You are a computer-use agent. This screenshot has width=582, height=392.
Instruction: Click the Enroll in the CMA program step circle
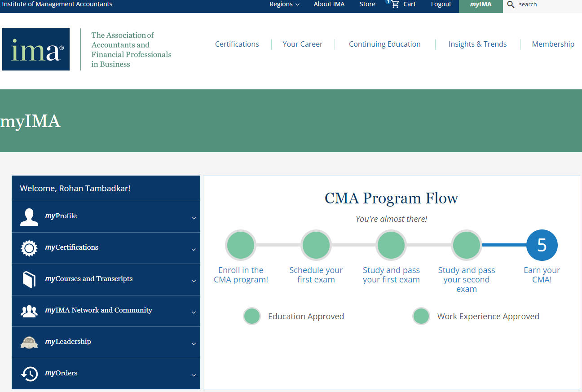coord(241,246)
